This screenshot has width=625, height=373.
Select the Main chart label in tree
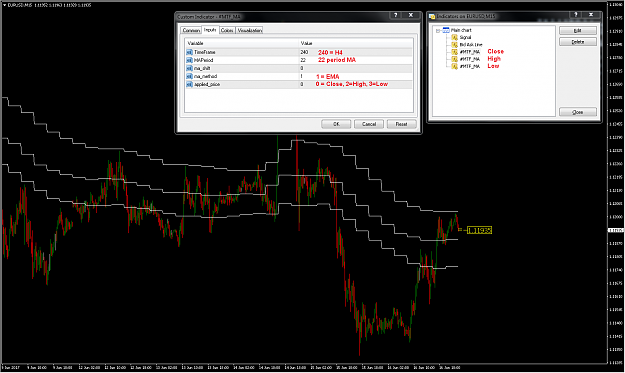click(461, 30)
